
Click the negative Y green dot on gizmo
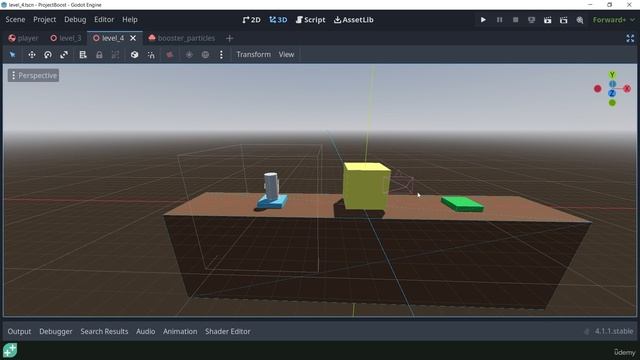click(612, 103)
